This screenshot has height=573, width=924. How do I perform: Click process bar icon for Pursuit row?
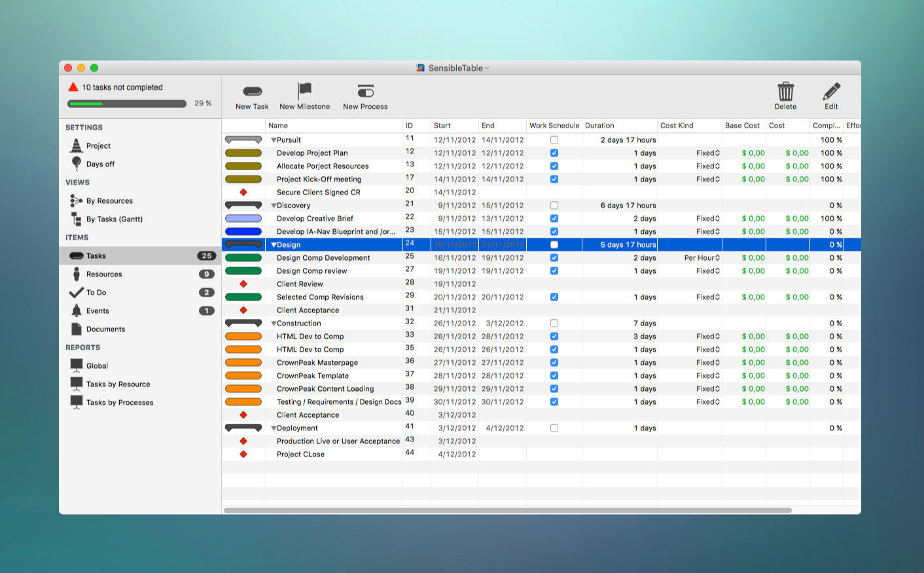[243, 139]
